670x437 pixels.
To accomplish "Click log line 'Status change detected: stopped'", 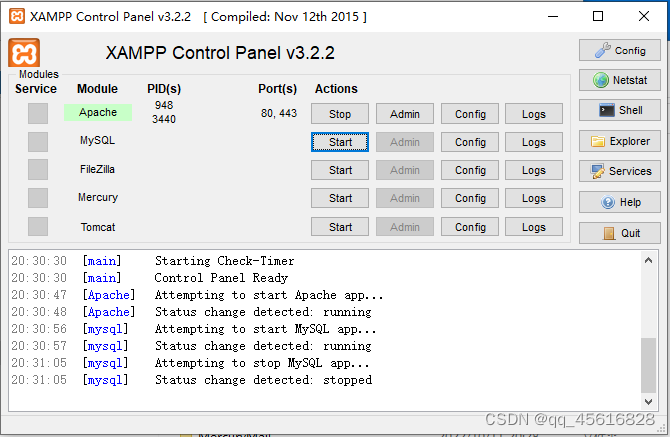I will pos(263,380).
